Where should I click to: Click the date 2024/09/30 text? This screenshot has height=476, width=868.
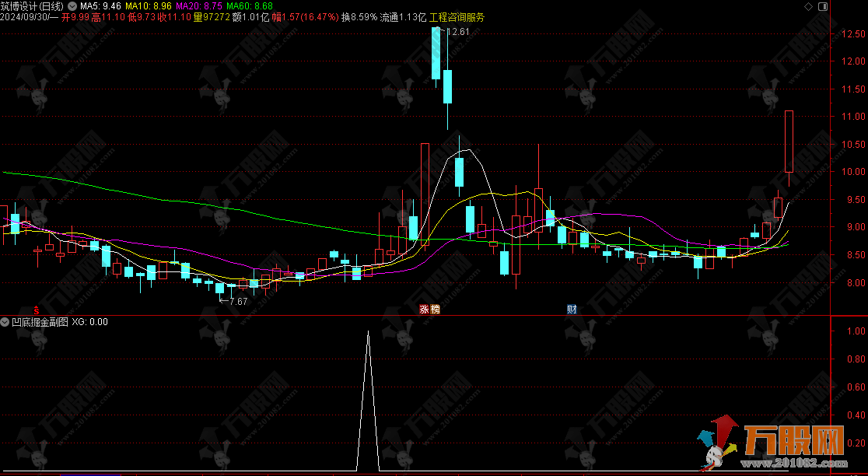tap(24, 17)
